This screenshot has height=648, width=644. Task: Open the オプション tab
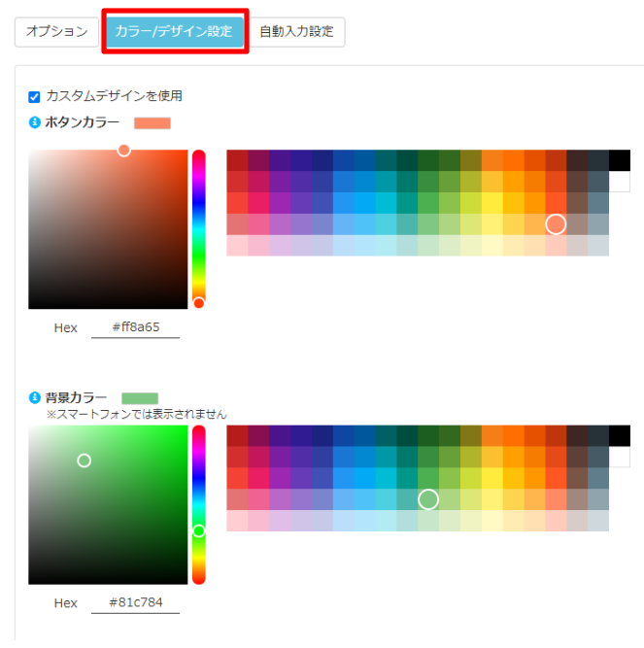[x=56, y=32]
